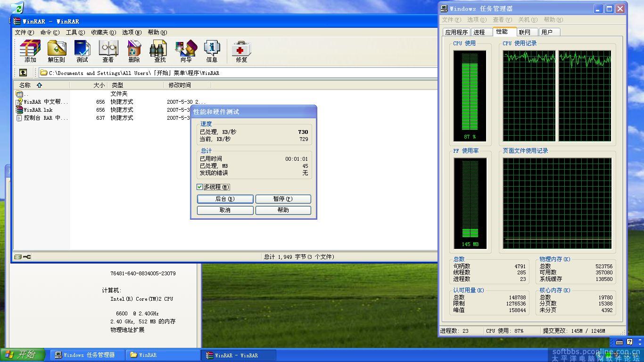644x362 pixels.
Task: Click the '提交更改: 145M / 1246M' status text
Action: 574,331
